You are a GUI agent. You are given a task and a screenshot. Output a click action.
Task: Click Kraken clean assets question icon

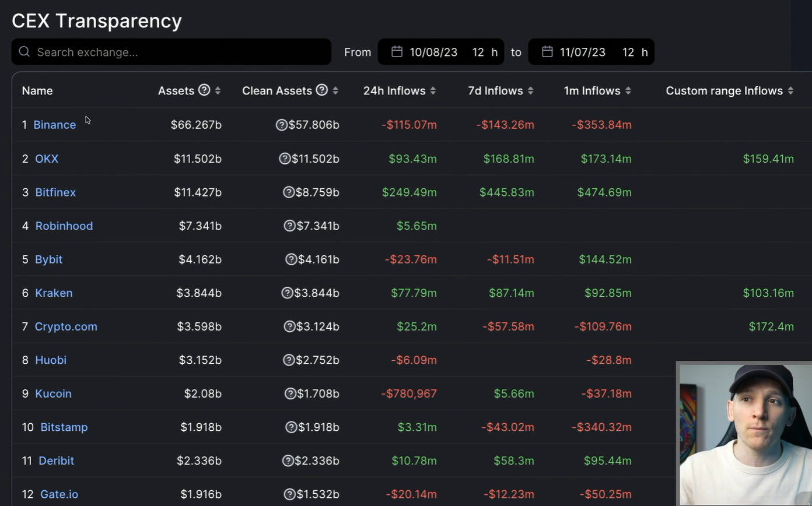[287, 293]
